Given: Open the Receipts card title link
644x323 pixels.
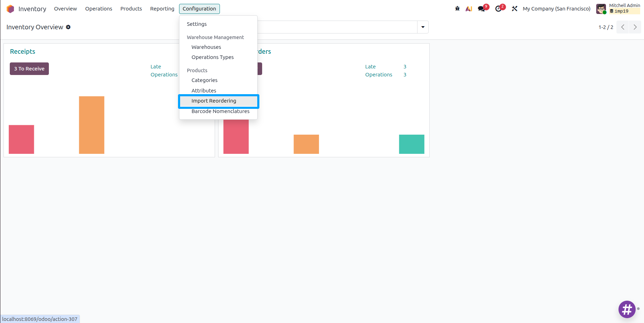Looking at the screenshot, I should [23, 51].
